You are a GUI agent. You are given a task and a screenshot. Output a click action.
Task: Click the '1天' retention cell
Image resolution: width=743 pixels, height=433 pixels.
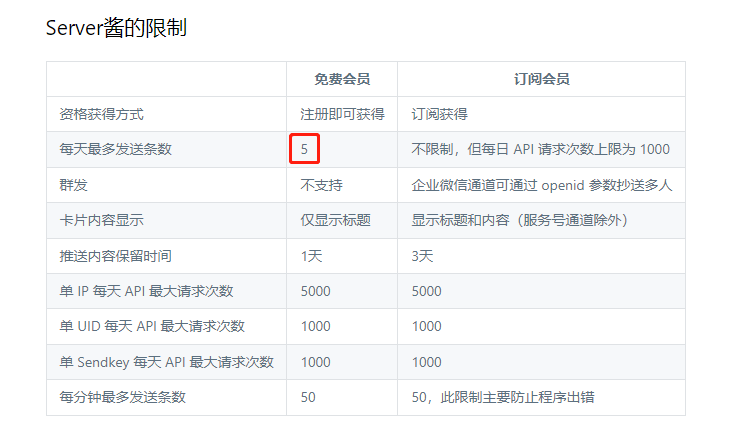[x=311, y=256]
